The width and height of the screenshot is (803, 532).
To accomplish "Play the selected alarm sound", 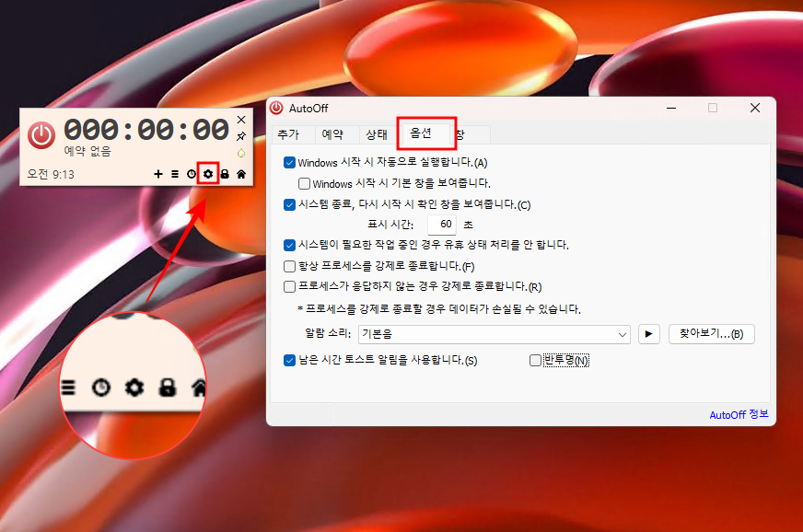I will point(649,334).
